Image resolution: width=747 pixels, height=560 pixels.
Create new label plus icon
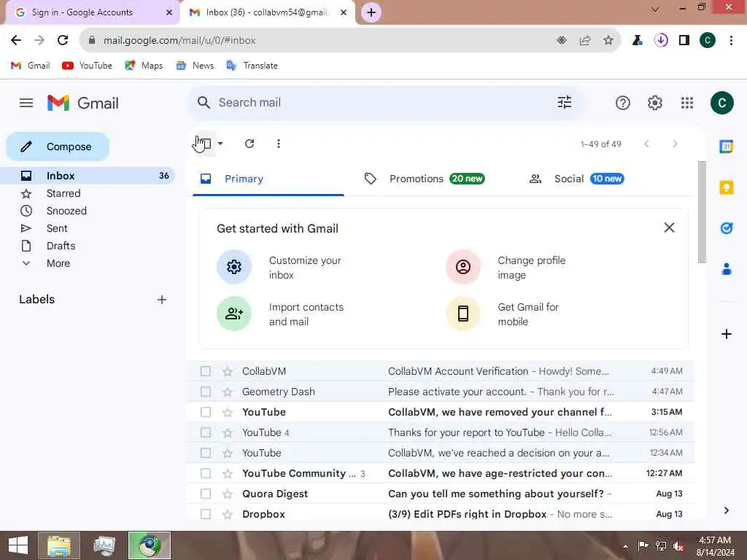(x=162, y=300)
